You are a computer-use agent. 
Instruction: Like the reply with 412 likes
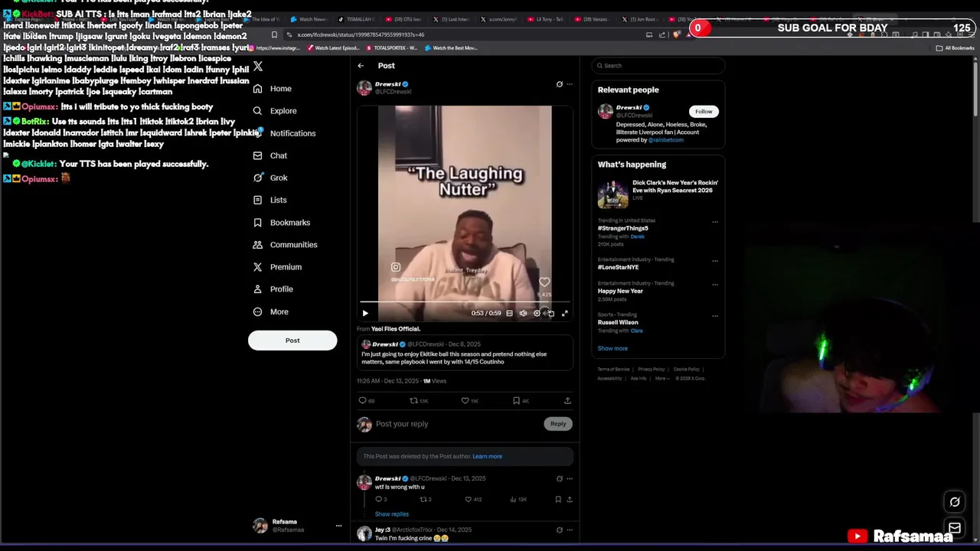click(x=474, y=500)
